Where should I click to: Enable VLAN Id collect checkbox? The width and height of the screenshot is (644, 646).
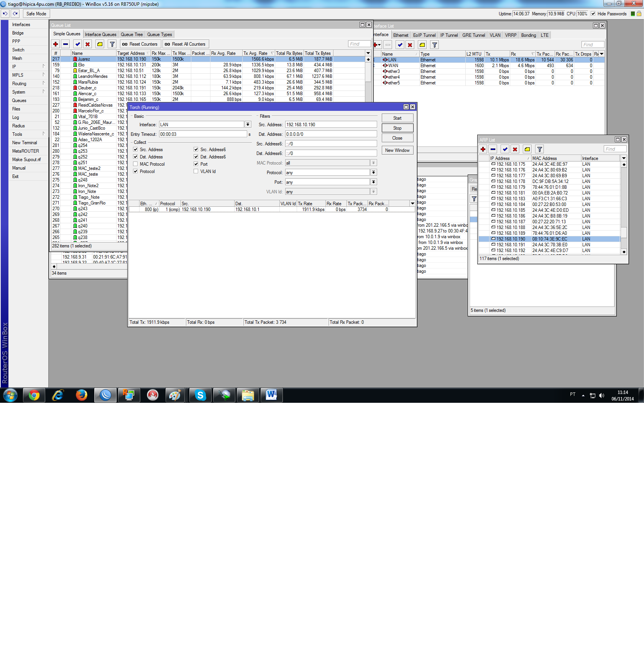(x=196, y=171)
